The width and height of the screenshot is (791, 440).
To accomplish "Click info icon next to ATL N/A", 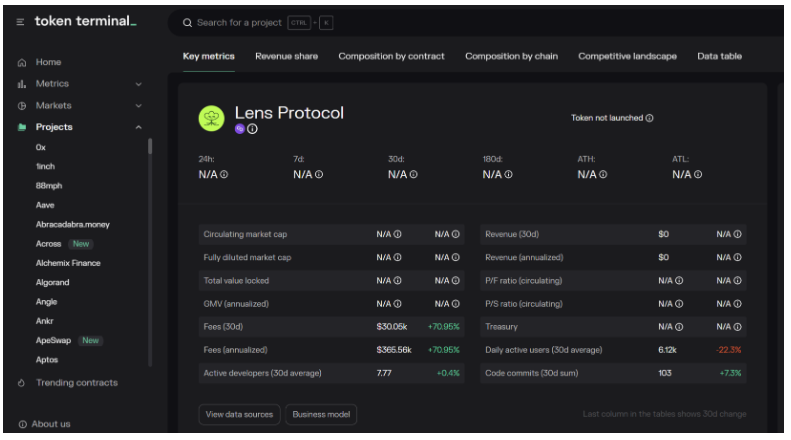I will 698,175.
